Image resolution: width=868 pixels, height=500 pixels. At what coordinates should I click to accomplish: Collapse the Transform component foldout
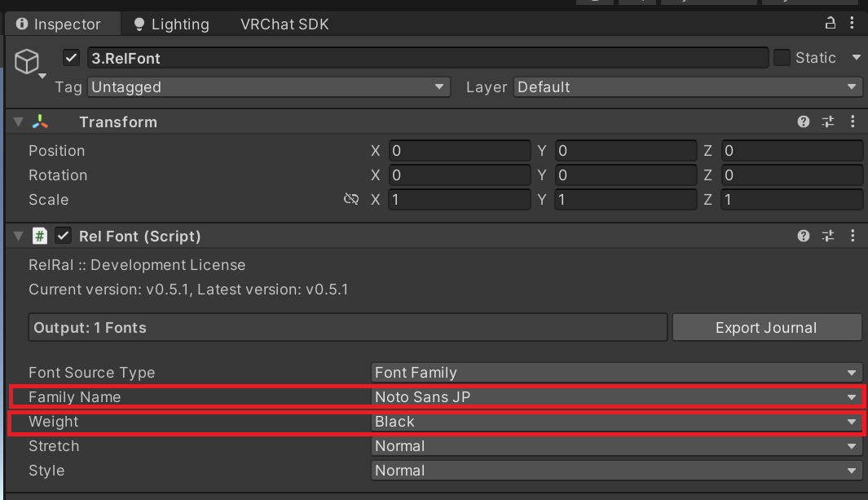[18, 122]
